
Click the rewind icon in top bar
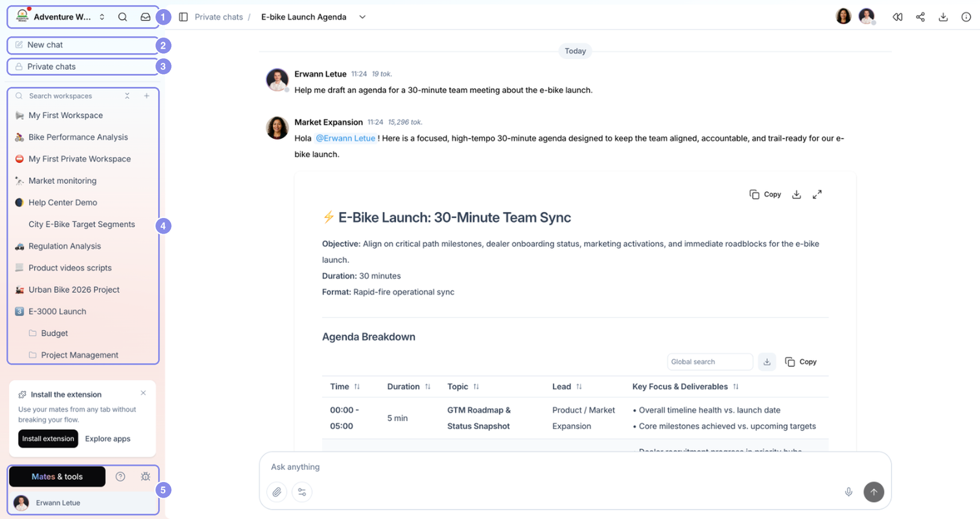click(897, 17)
